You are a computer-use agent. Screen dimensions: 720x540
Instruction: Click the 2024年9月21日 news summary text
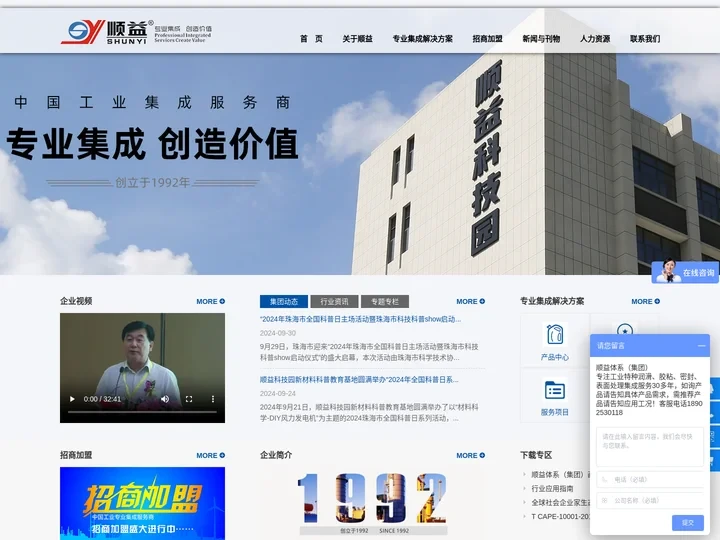pos(369,412)
